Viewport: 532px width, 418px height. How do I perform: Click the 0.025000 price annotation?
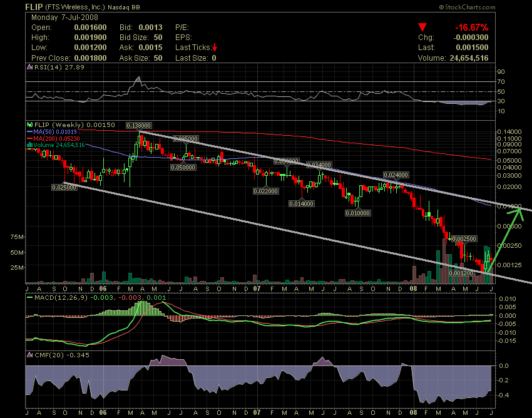point(64,187)
